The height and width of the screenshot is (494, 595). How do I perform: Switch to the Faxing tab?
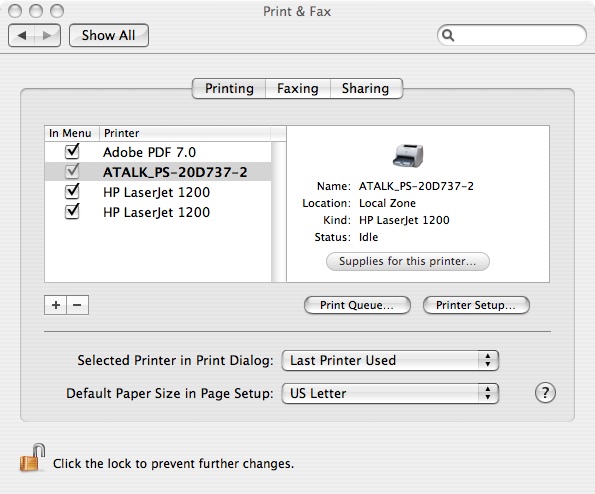(298, 88)
